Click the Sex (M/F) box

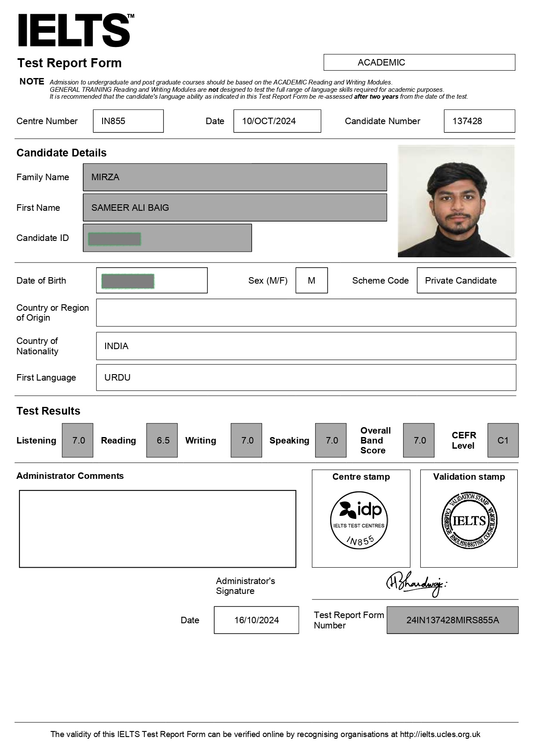(311, 281)
